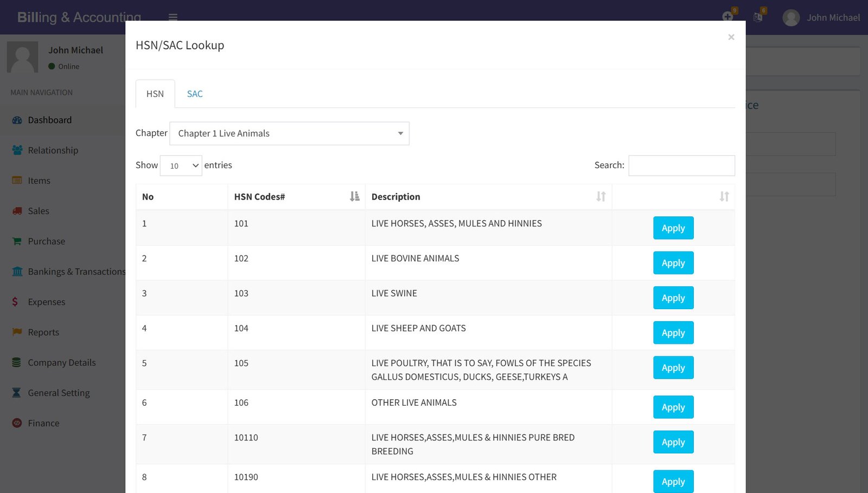The image size is (868, 493).
Task: Apply HSN code 10190 horses other
Action: [673, 482]
